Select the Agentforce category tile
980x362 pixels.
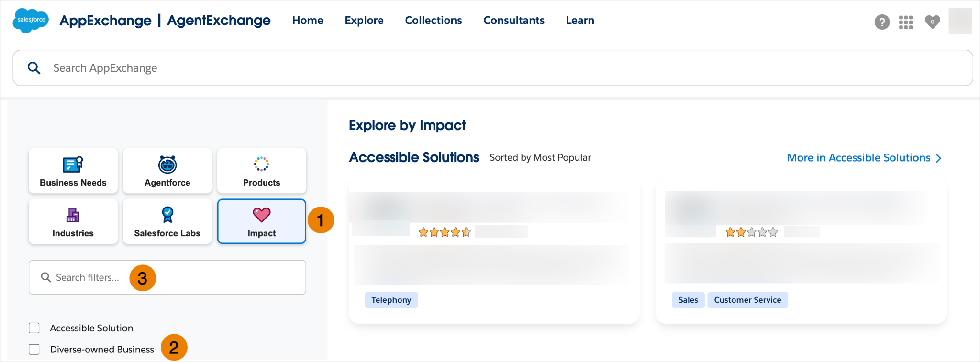167,171
